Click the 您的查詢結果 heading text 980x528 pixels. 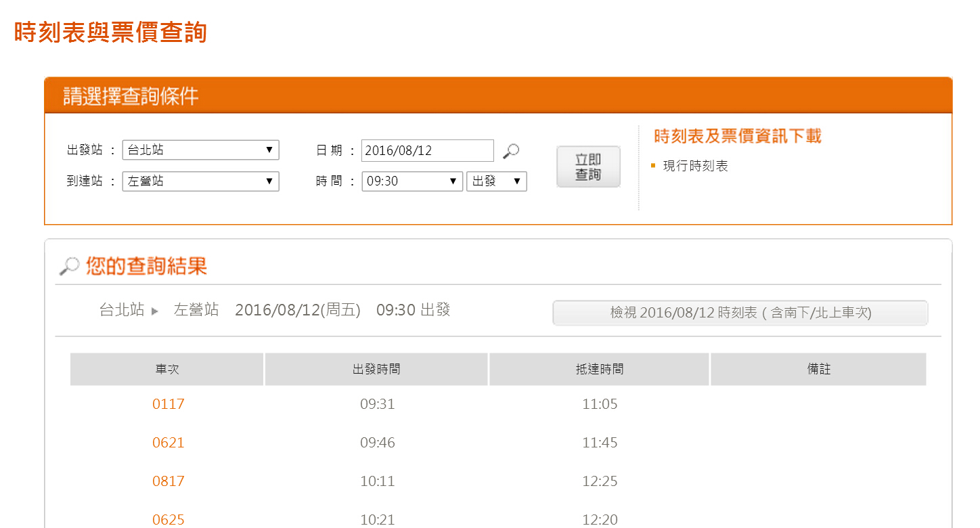[x=146, y=266]
